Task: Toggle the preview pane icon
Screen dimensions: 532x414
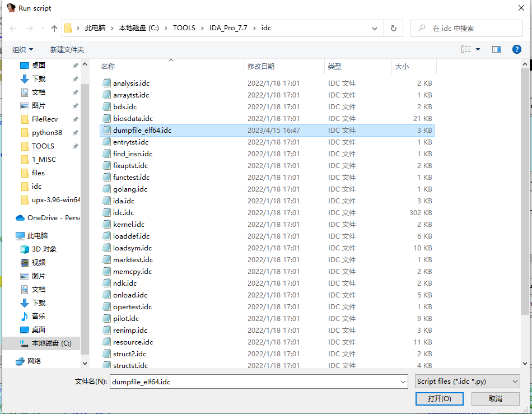Action: pyautogui.click(x=496, y=49)
